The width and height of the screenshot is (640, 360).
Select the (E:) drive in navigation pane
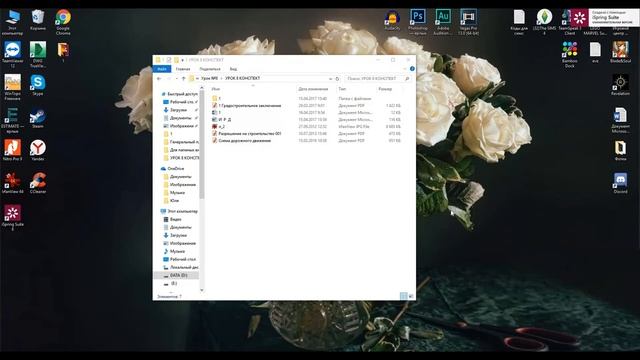click(173, 283)
